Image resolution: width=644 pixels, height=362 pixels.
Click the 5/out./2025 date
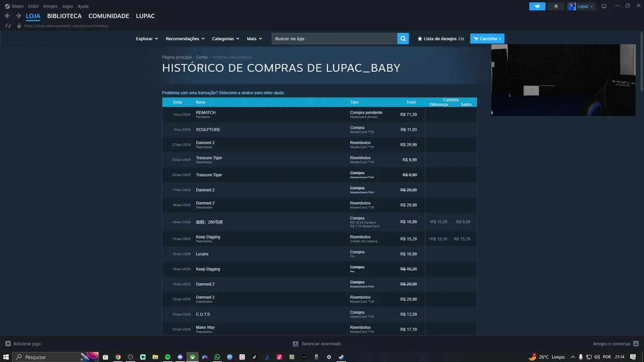182,115
